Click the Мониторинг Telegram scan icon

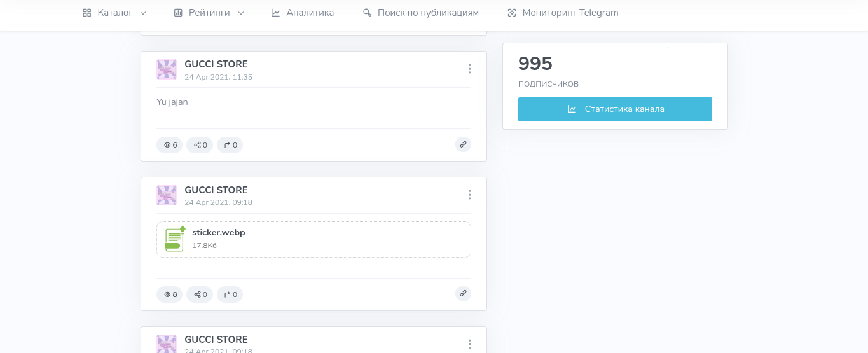(512, 13)
